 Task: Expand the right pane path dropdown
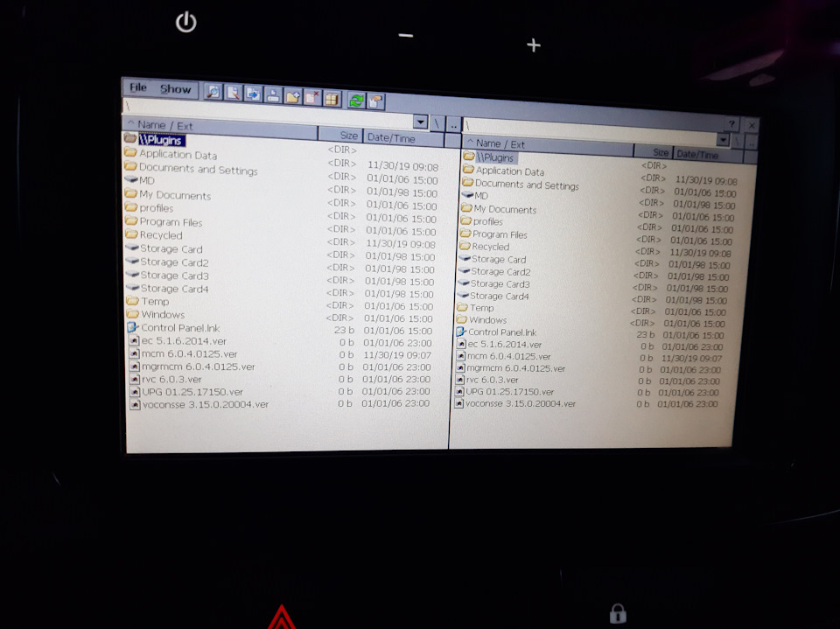(x=723, y=140)
